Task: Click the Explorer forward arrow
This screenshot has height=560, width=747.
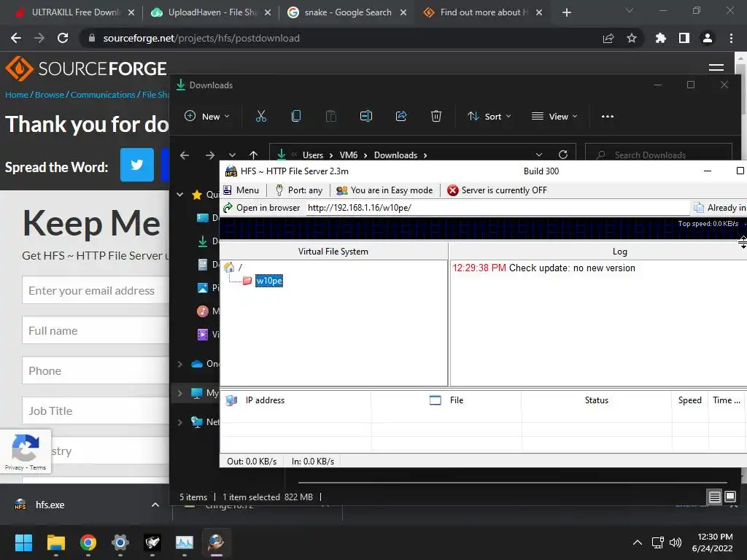Action: point(209,155)
